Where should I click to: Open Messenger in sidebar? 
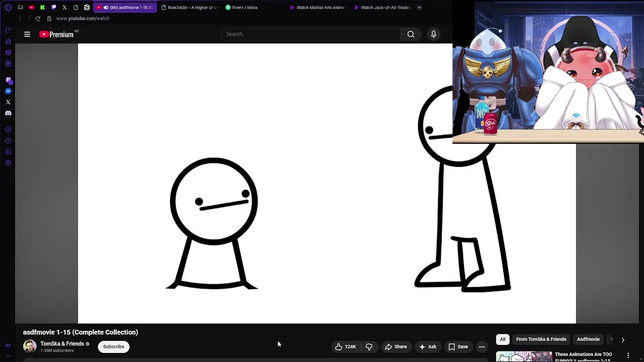click(8, 91)
